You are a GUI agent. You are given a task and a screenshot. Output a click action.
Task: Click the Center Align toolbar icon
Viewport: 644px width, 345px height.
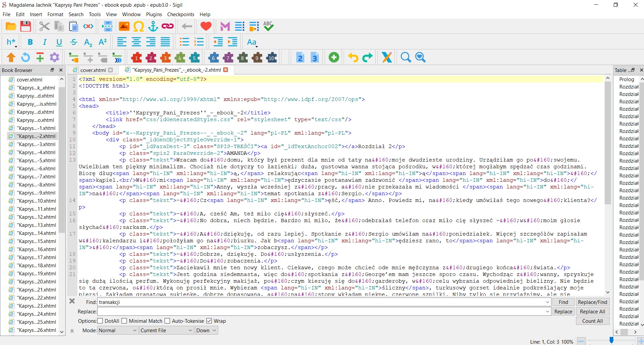136,42
